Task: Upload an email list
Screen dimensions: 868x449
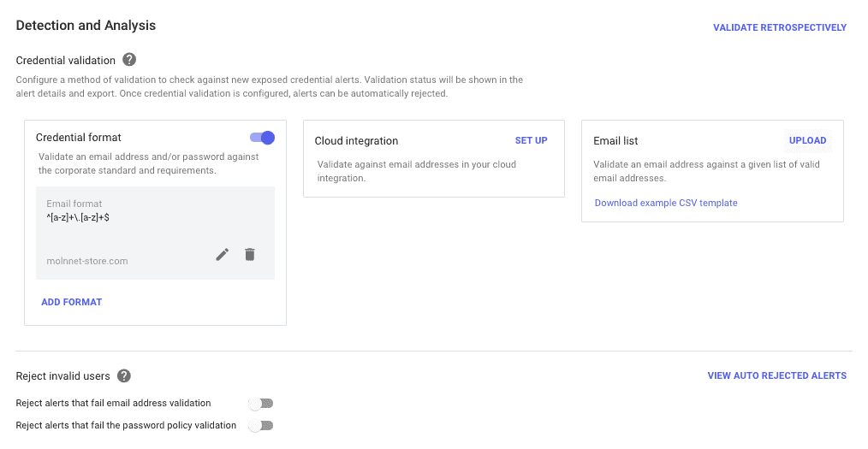Action: tap(808, 140)
